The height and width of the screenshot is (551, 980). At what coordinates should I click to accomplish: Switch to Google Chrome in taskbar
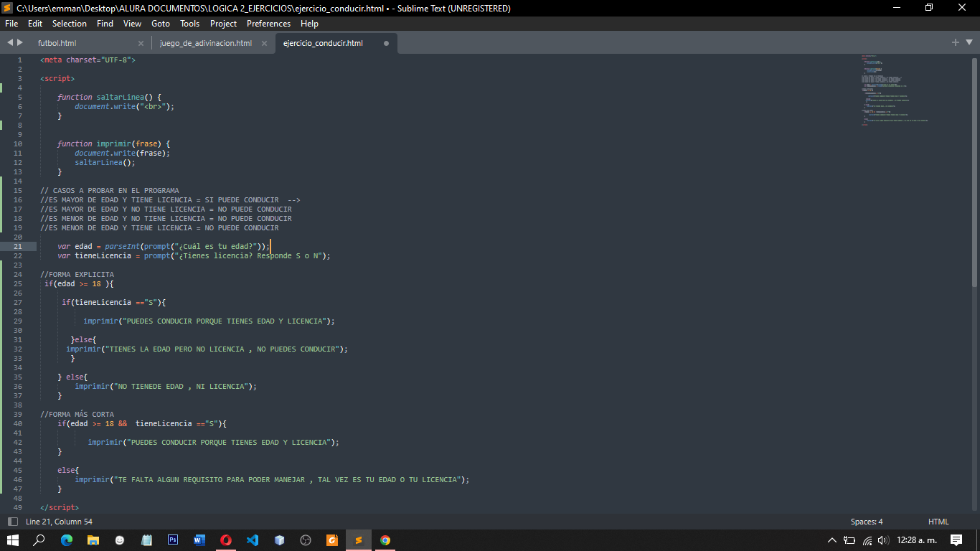tap(385, 540)
